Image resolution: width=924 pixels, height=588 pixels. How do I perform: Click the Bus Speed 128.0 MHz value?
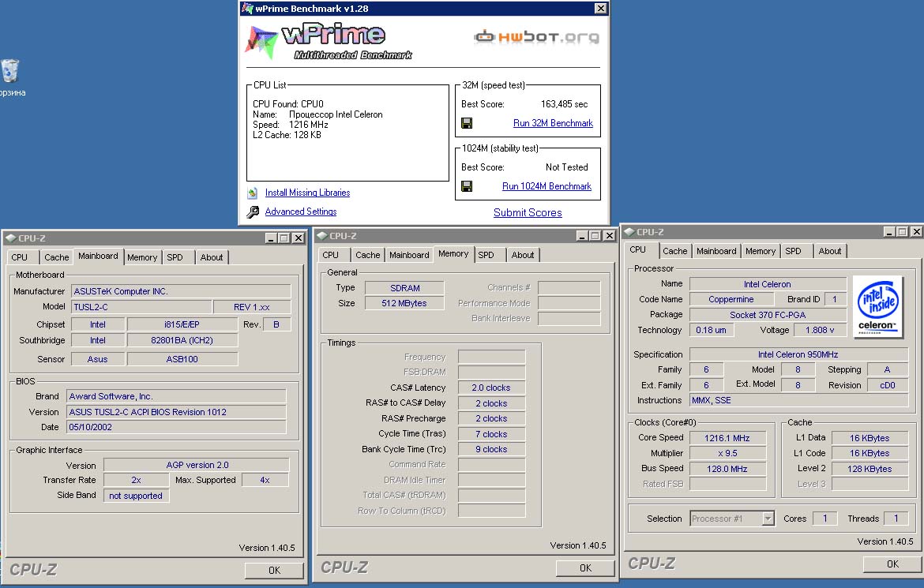point(727,469)
